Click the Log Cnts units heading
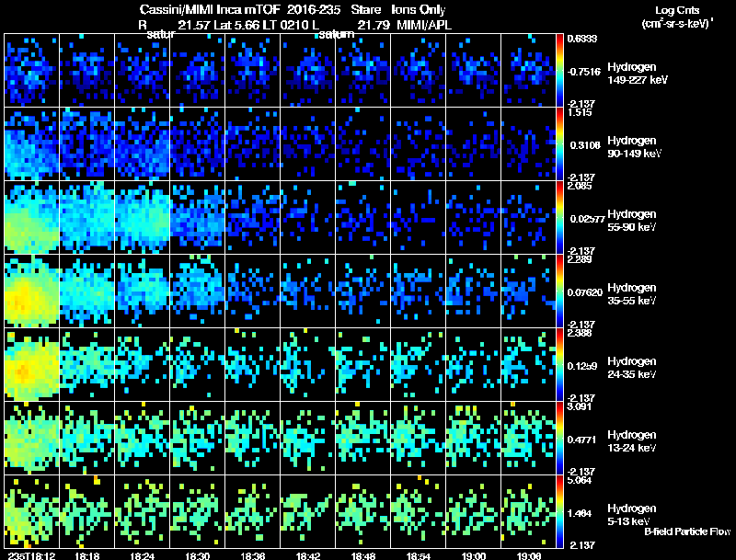Image resolution: width=736 pixels, height=560 pixels. [677, 11]
